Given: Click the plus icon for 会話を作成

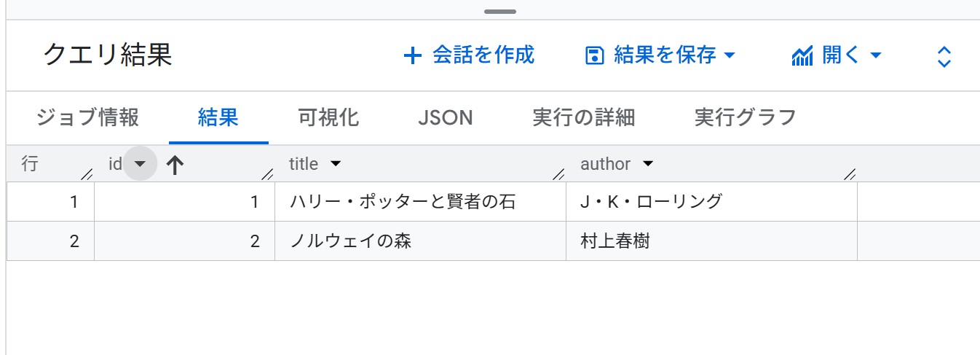Looking at the screenshot, I should click(x=412, y=55).
